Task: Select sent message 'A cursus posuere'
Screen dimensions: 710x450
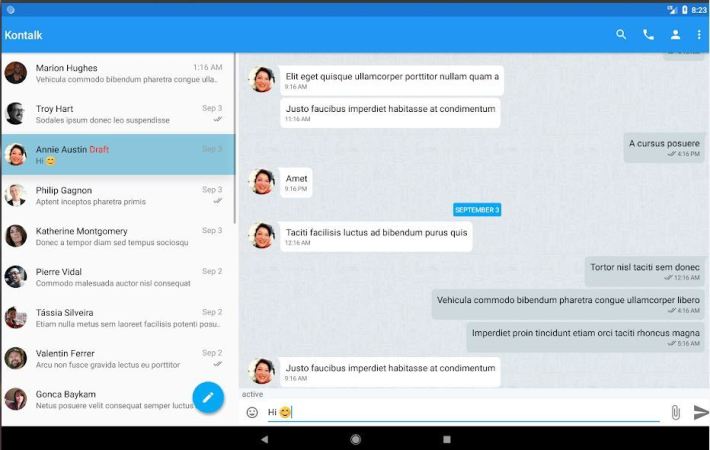Action: pos(664,147)
